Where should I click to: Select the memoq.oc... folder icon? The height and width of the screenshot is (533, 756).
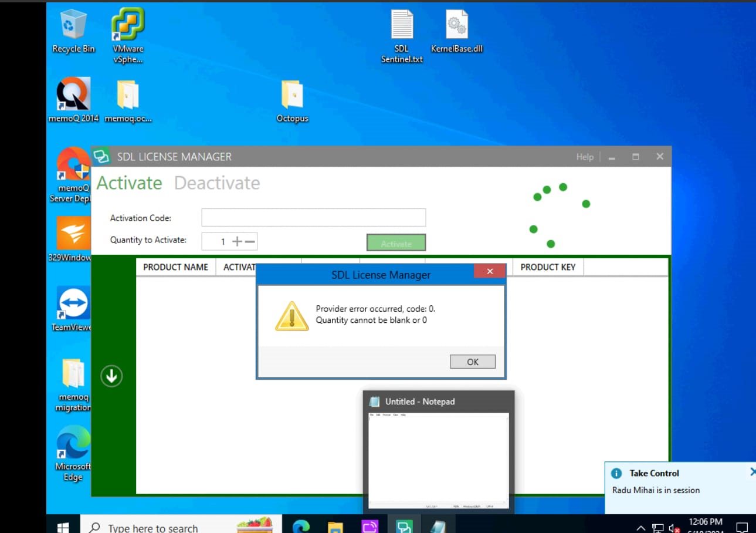(x=128, y=101)
